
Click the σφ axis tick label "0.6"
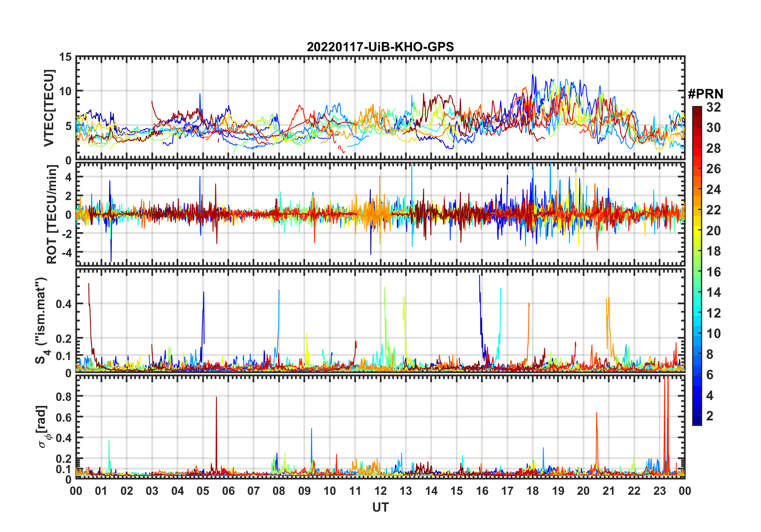64,417
